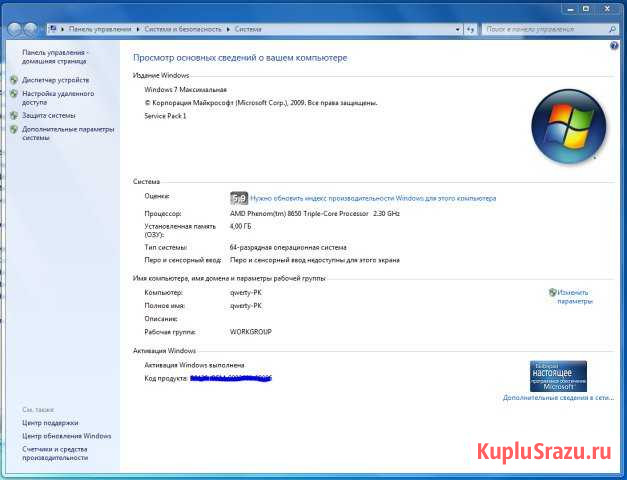Expand the arrow before Панель управления breadcrumb

click(62, 29)
